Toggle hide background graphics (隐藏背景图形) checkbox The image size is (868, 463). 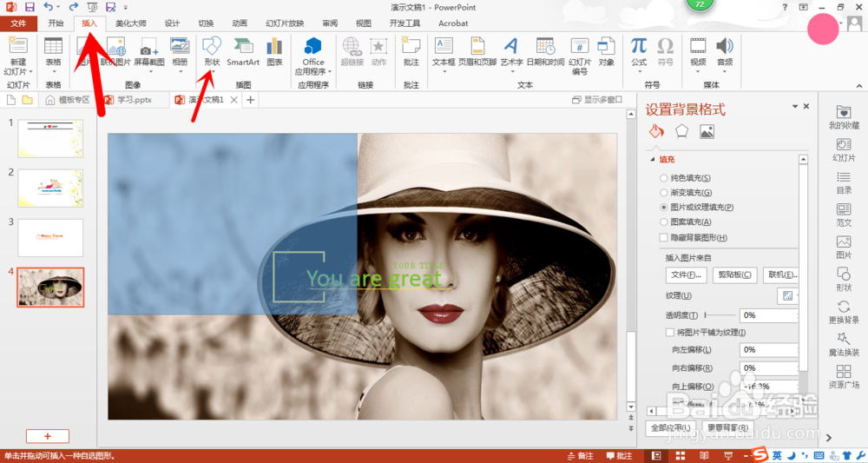664,238
